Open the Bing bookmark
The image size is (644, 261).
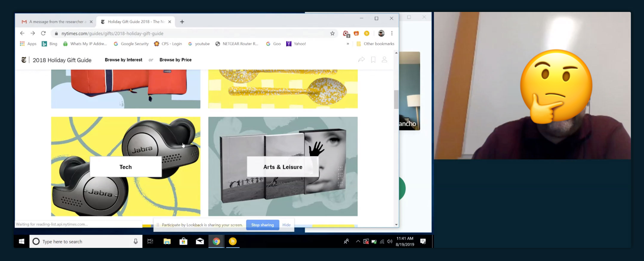pos(50,44)
